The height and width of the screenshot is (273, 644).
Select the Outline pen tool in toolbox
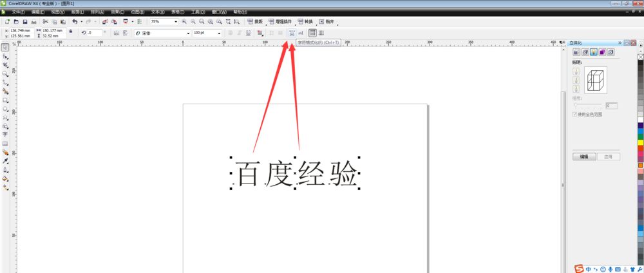point(5,169)
